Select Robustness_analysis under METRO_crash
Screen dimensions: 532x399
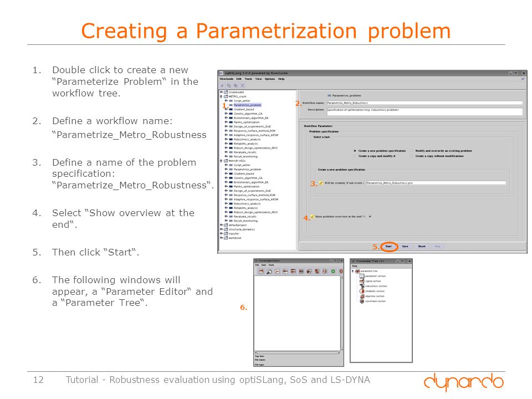click(x=247, y=140)
